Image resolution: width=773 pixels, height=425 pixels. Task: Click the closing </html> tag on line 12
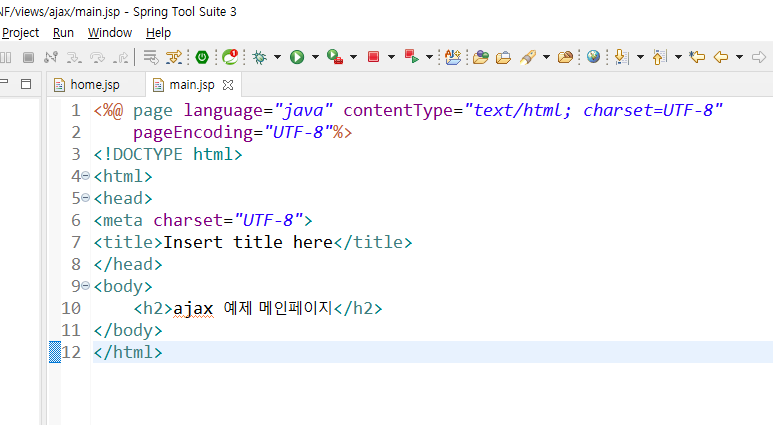(x=128, y=352)
